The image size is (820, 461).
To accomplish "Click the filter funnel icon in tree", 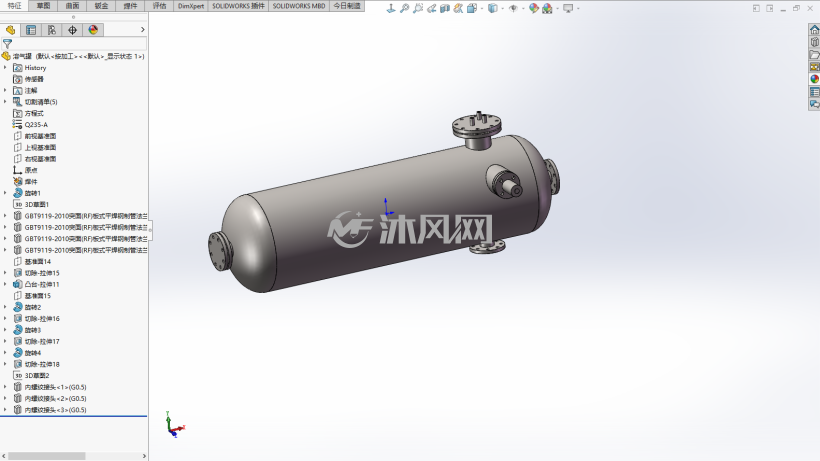I will [7, 44].
